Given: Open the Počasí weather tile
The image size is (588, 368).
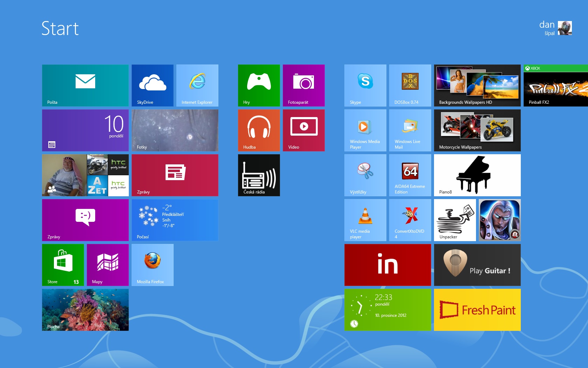Looking at the screenshot, I should pyautogui.click(x=175, y=220).
